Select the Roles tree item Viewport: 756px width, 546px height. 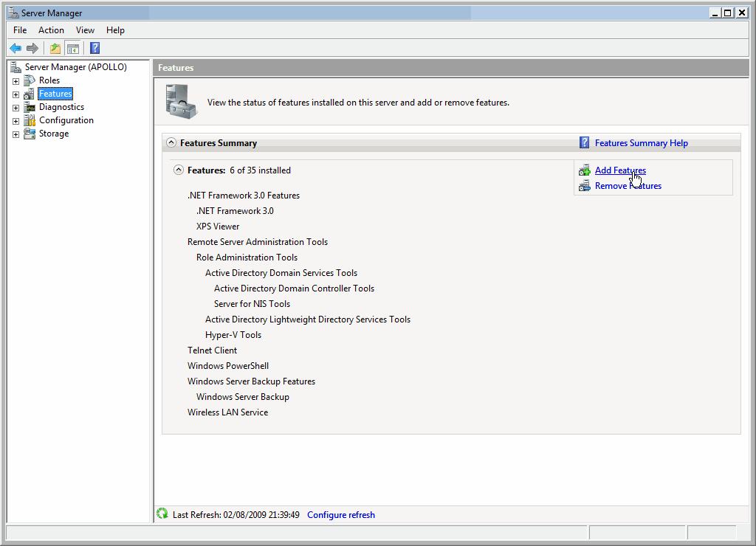(x=49, y=80)
